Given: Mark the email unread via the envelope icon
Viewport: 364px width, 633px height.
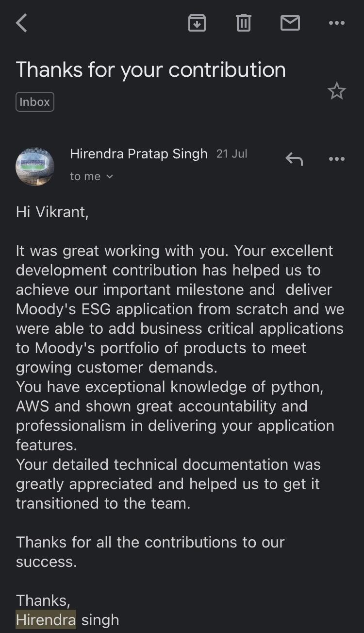Looking at the screenshot, I should click(x=290, y=23).
